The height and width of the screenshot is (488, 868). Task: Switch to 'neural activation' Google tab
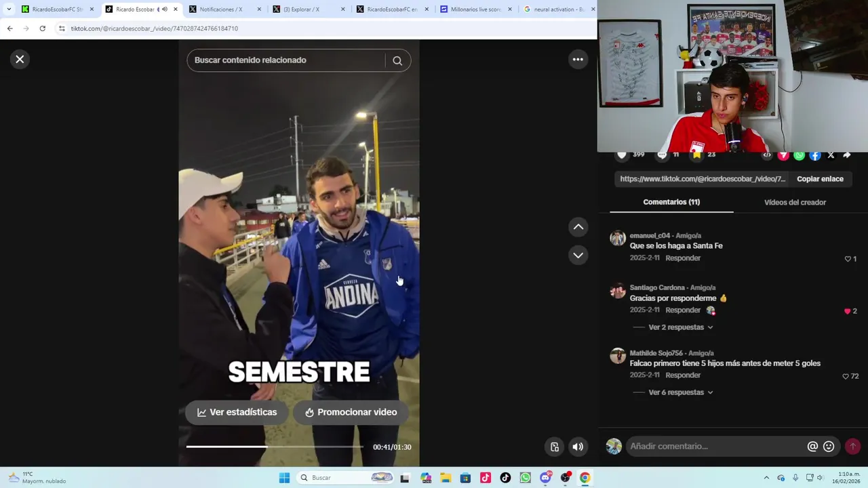point(558,9)
